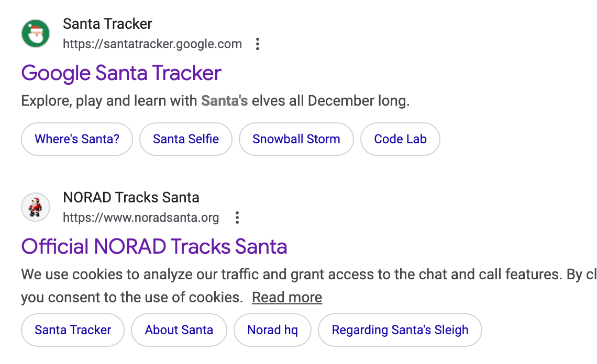Click the santatracker.google.com URL text
Viewport: 597px width, 364px height.
pos(152,44)
